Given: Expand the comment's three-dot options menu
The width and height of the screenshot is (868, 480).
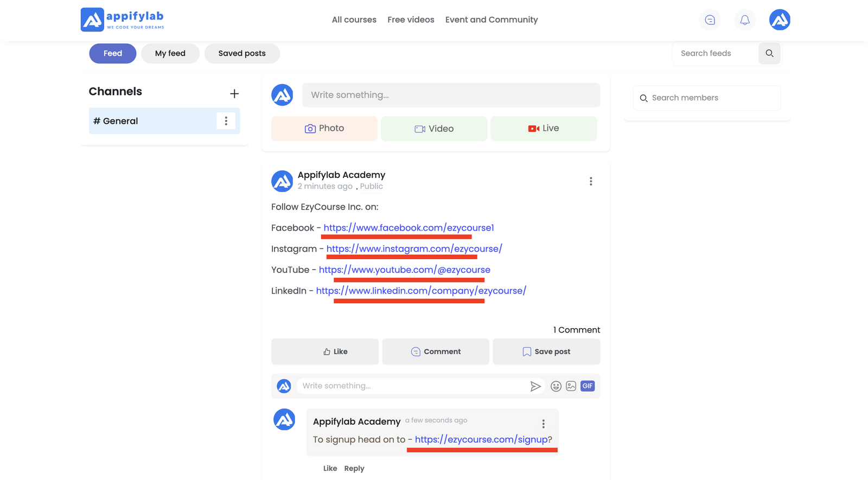Looking at the screenshot, I should 543,424.
